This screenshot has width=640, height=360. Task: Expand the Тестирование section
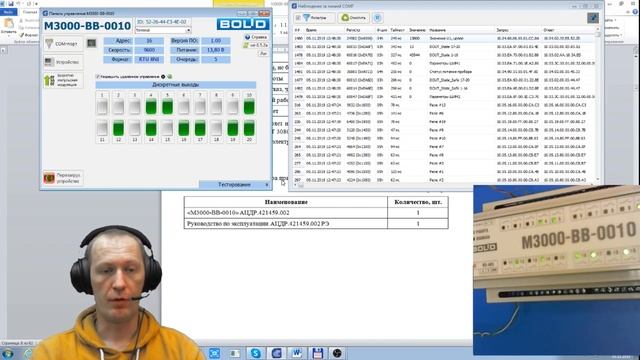coord(235,184)
